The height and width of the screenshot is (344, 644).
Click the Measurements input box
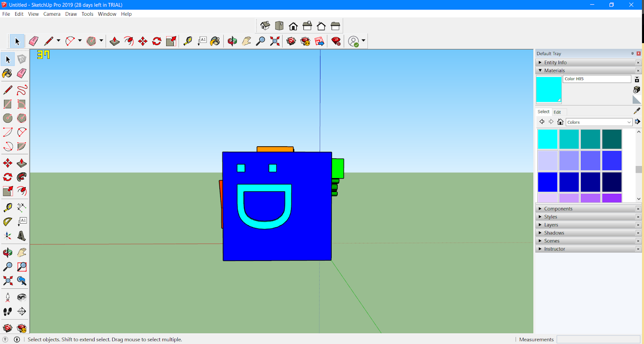pyautogui.click(x=598, y=340)
